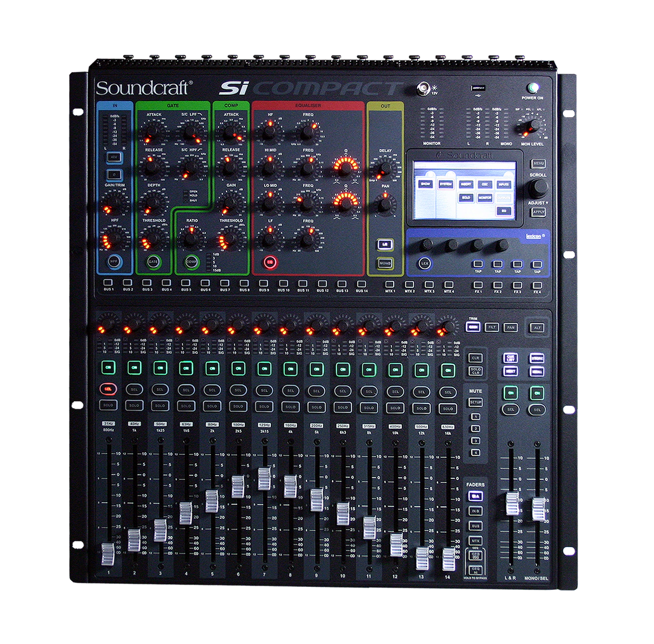
Task: Click the MTX 1 button
Action: pos(390,284)
